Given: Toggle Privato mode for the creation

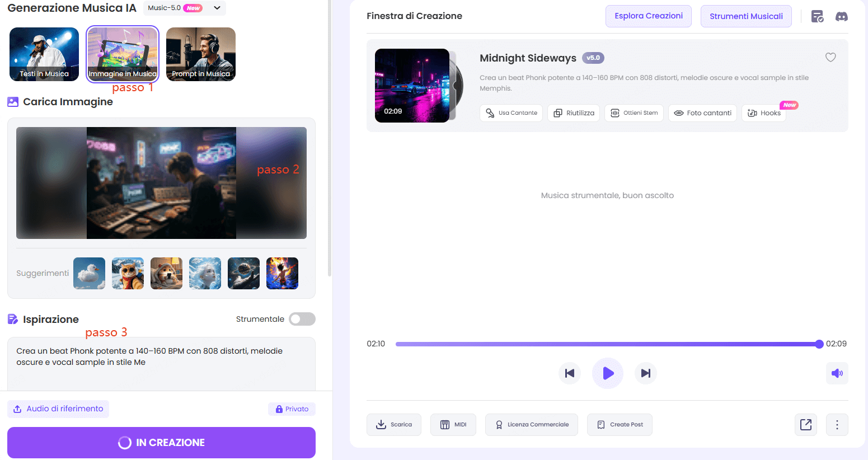Looking at the screenshot, I should pyautogui.click(x=292, y=409).
